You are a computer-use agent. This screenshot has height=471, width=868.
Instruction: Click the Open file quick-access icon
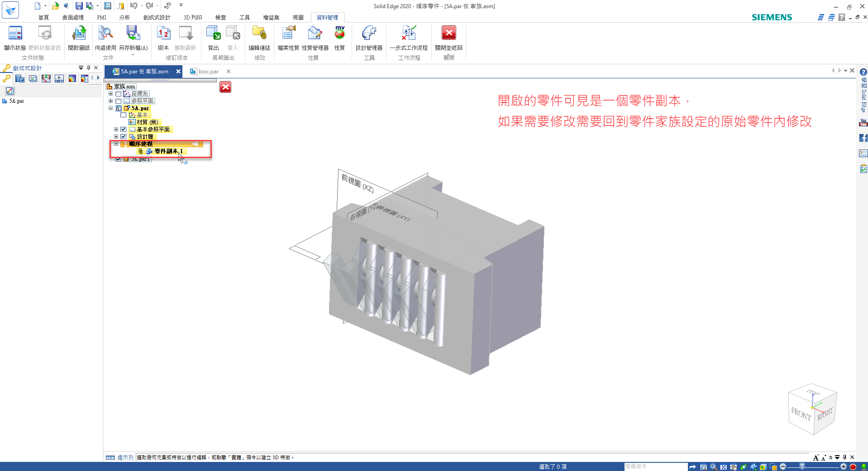pos(55,6)
